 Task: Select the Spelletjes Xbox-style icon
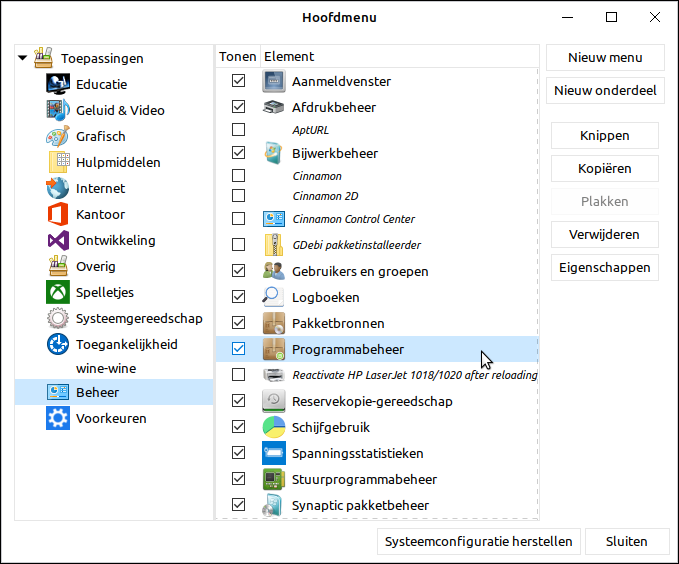click(58, 292)
